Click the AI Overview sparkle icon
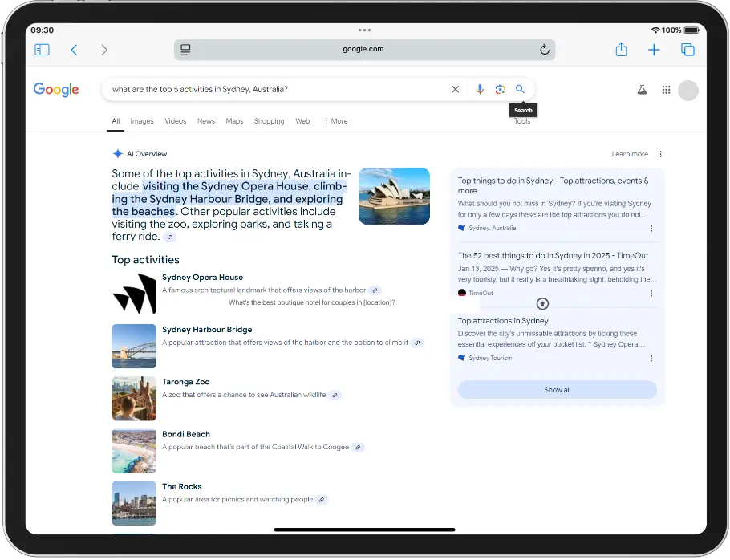The width and height of the screenshot is (730, 560). point(118,153)
